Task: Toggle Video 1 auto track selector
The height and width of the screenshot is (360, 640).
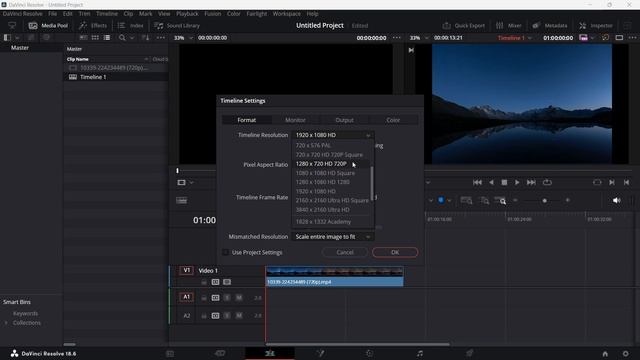Action: [x=215, y=282]
